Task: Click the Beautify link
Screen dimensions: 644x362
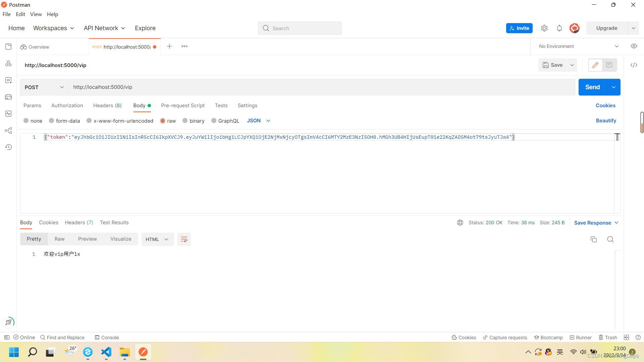Action: pos(606,121)
